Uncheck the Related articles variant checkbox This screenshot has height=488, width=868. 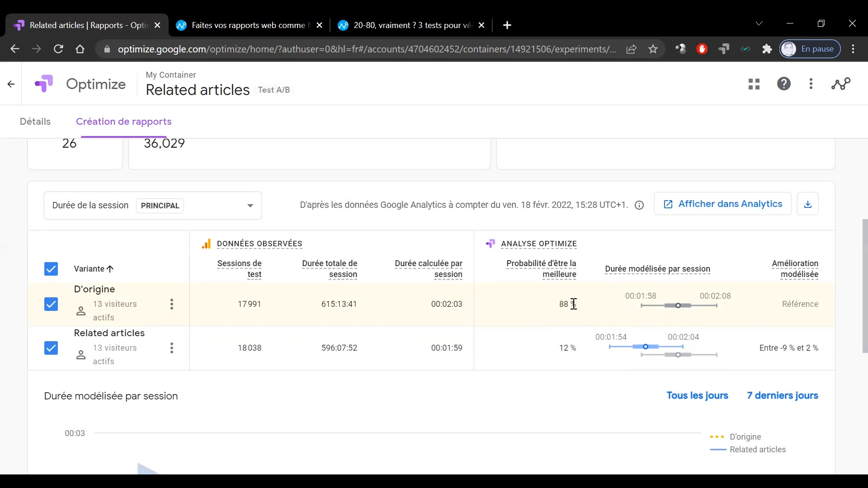click(x=51, y=348)
